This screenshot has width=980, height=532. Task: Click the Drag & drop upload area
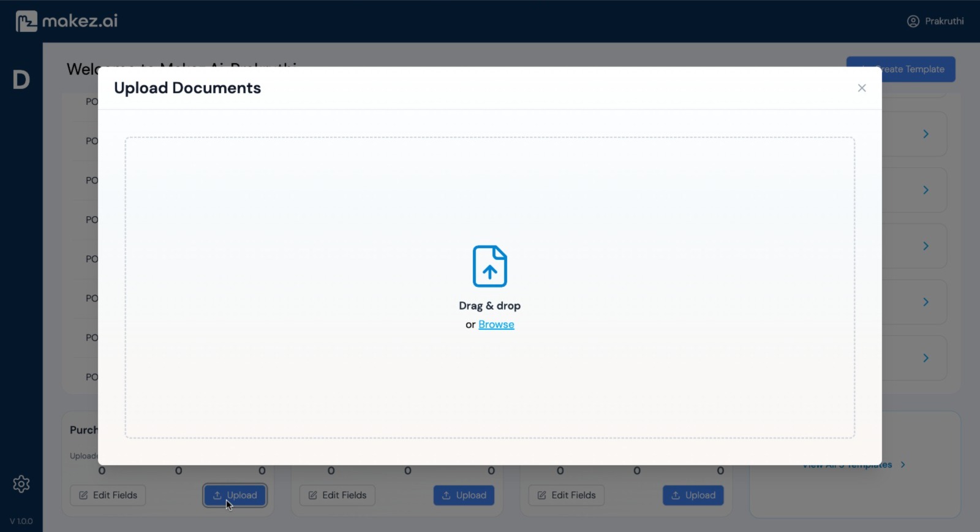[490, 287]
